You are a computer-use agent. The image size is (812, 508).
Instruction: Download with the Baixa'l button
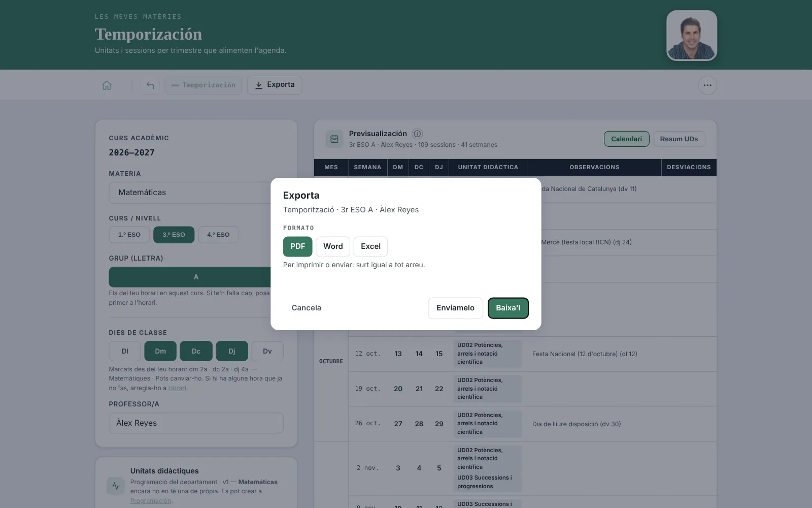pos(508,308)
